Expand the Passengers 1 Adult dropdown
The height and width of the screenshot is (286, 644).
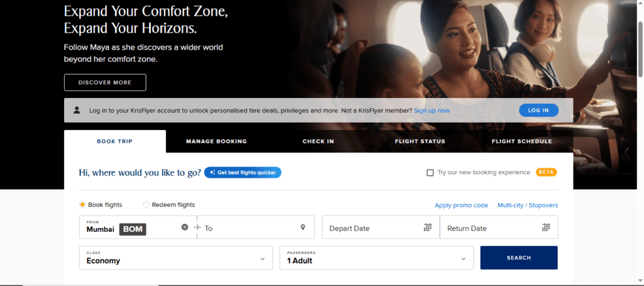pyautogui.click(x=463, y=258)
